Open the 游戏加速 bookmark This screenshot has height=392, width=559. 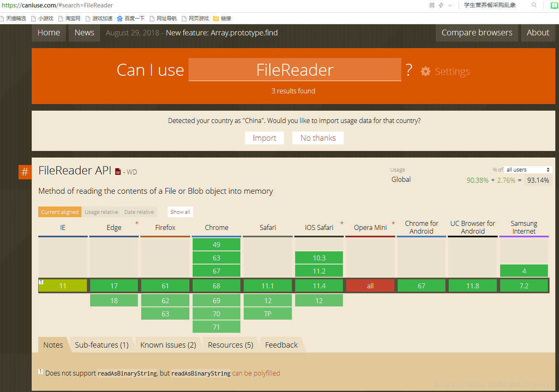click(99, 19)
